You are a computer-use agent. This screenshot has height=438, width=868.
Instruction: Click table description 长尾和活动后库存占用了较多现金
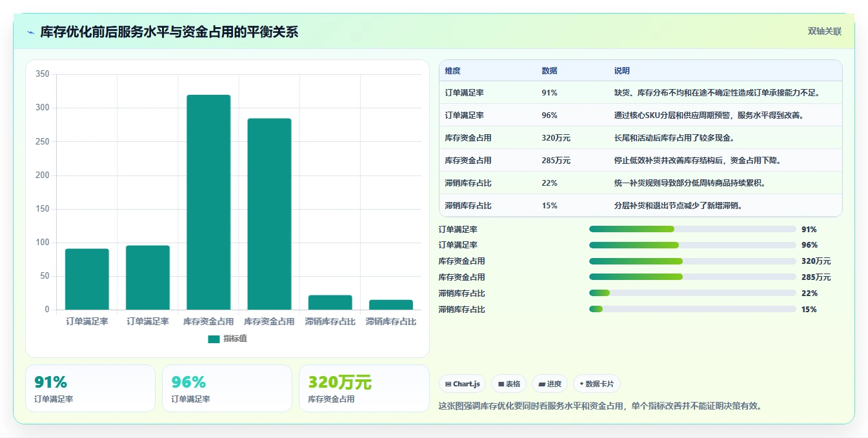pyautogui.click(x=674, y=138)
